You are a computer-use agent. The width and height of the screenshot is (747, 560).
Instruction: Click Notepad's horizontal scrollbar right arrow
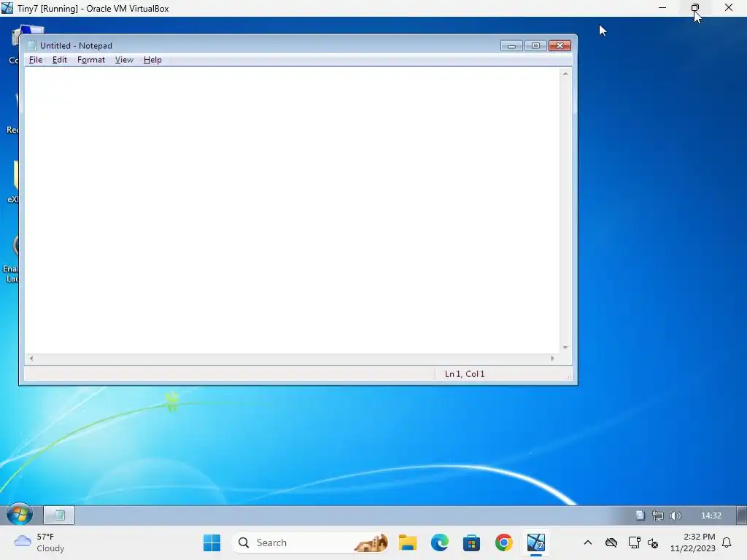[x=553, y=359]
